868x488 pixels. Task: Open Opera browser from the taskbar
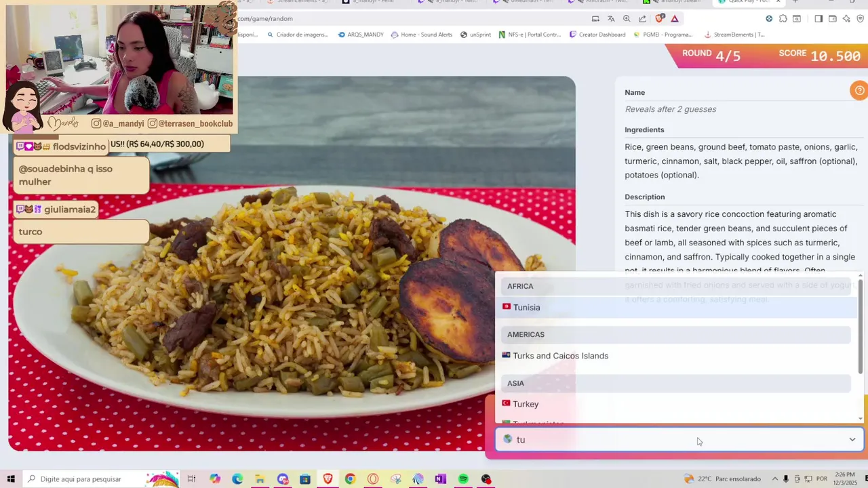point(373,479)
